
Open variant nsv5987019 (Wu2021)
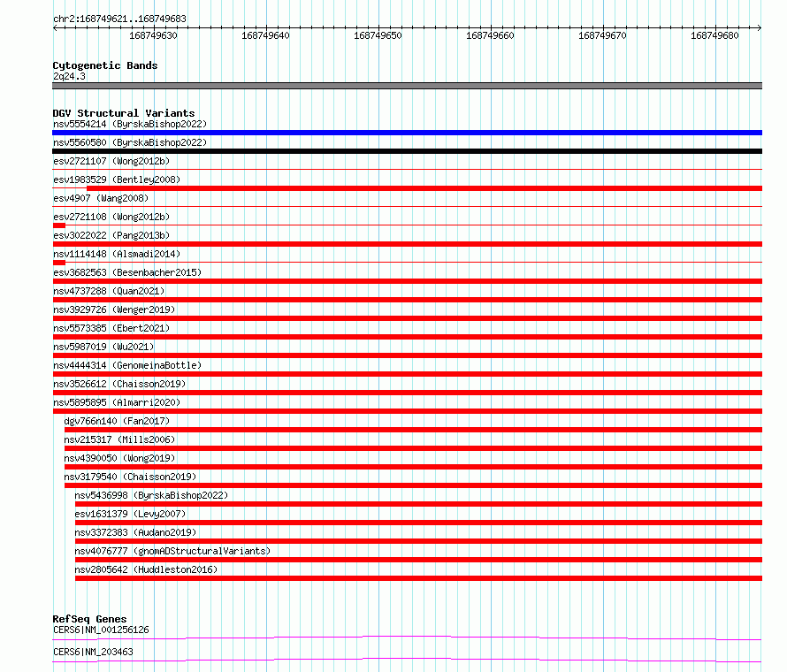point(103,347)
